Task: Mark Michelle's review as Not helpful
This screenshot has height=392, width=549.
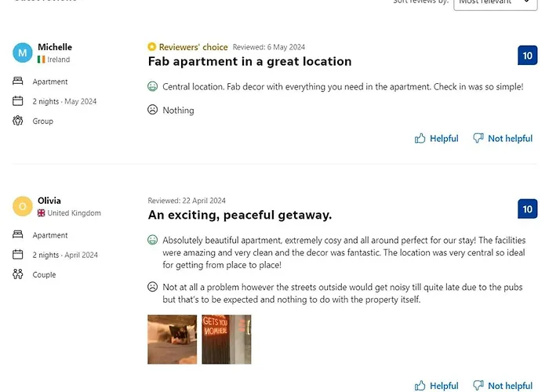Action: (502, 139)
